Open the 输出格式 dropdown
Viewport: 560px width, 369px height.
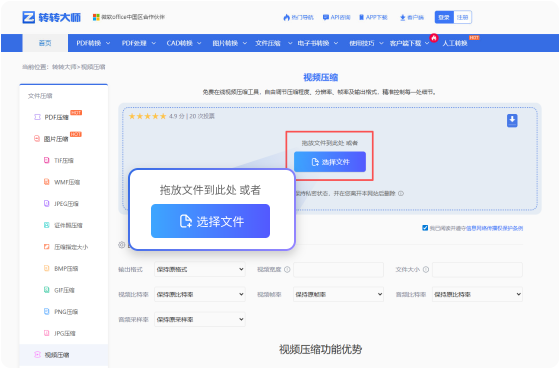pos(200,269)
